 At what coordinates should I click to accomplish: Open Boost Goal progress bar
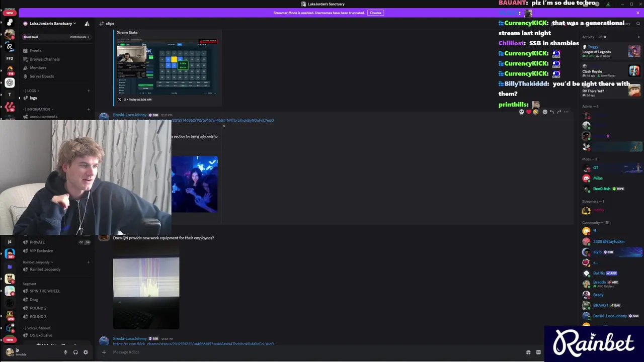[56, 37]
